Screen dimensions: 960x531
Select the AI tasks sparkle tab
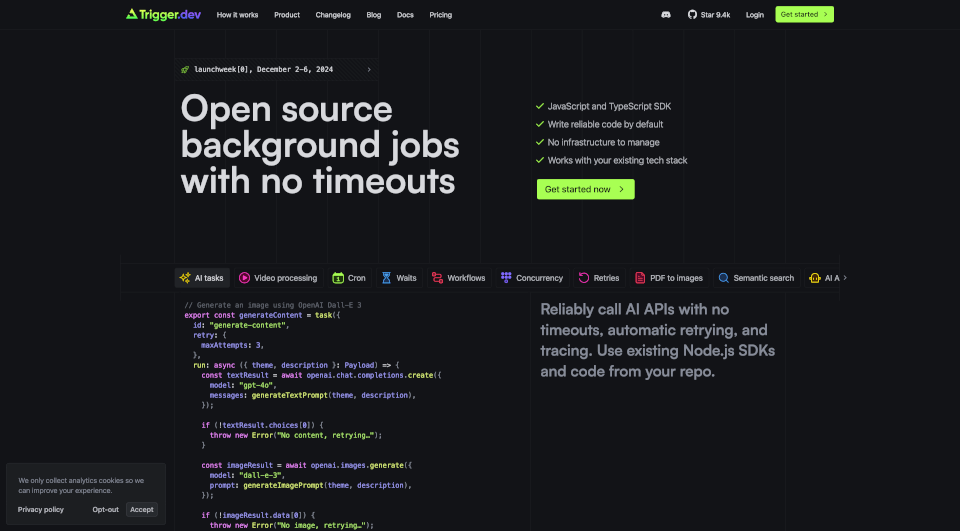(x=201, y=278)
